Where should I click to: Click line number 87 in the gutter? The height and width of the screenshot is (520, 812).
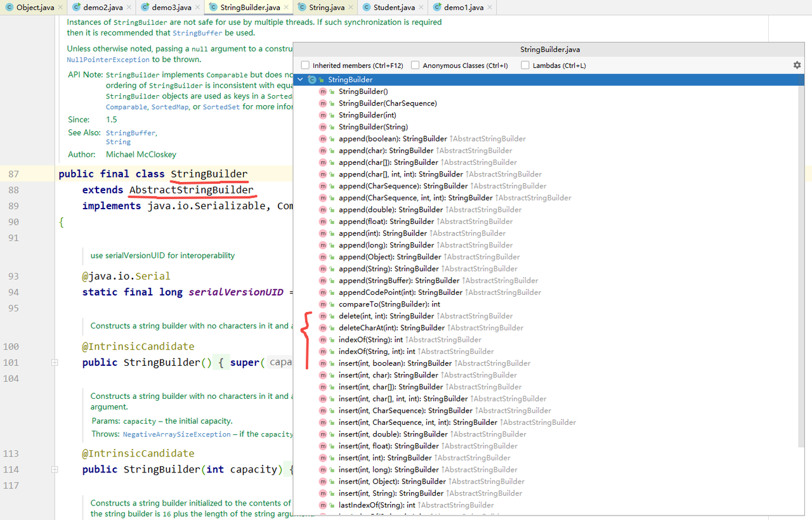tap(14, 174)
